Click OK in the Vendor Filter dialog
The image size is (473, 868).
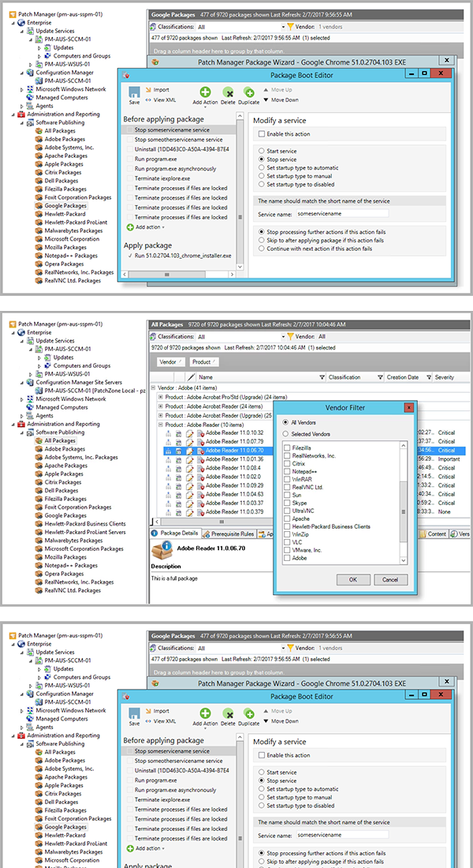[352, 580]
